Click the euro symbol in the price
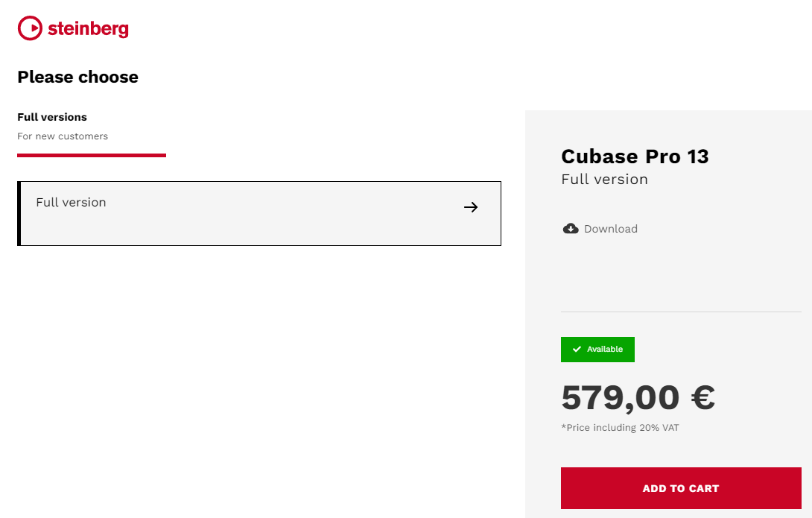The width and height of the screenshot is (812, 518). click(x=702, y=397)
